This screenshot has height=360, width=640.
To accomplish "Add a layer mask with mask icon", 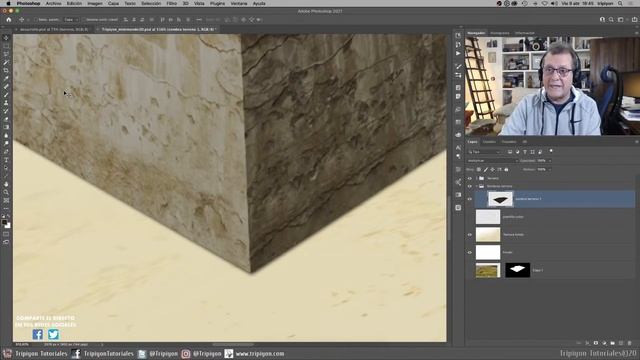I will click(x=596, y=343).
